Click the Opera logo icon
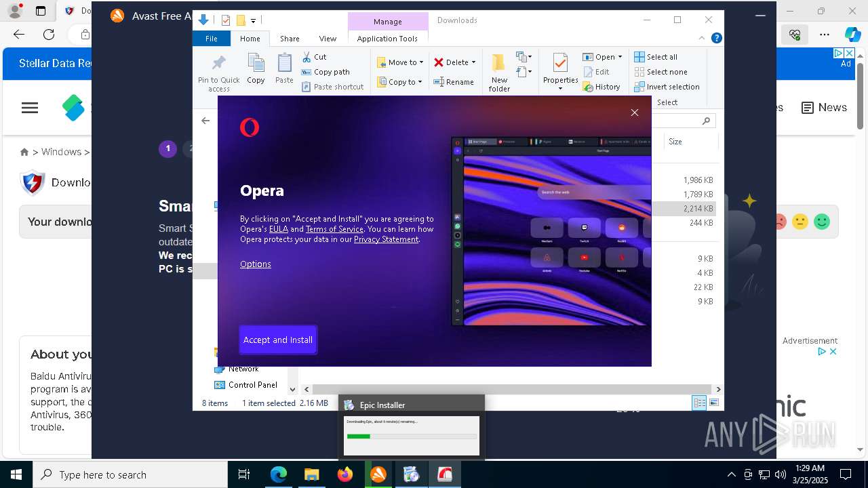Viewport: 868px width, 488px height. 250,127
